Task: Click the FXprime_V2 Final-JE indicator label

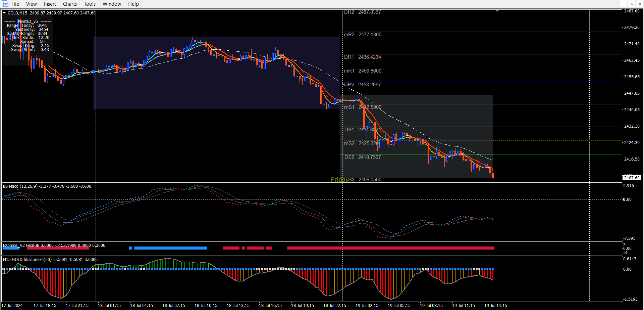Action: (x=54, y=246)
